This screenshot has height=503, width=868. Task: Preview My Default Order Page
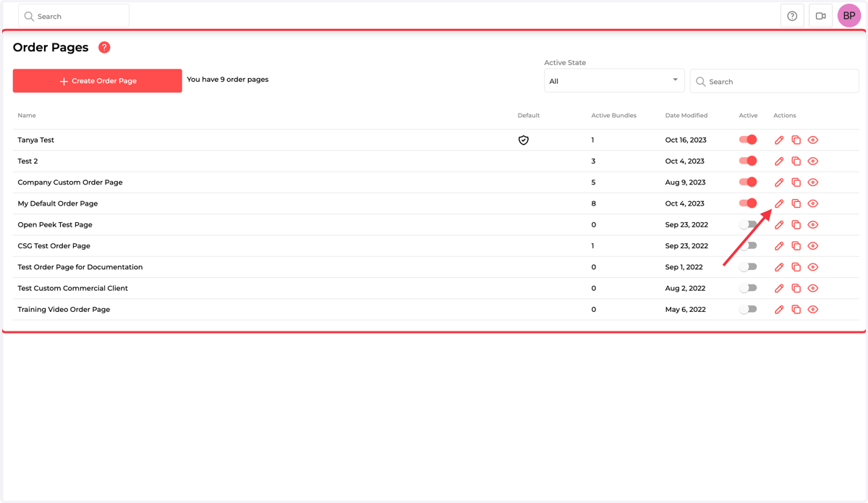[x=813, y=203]
